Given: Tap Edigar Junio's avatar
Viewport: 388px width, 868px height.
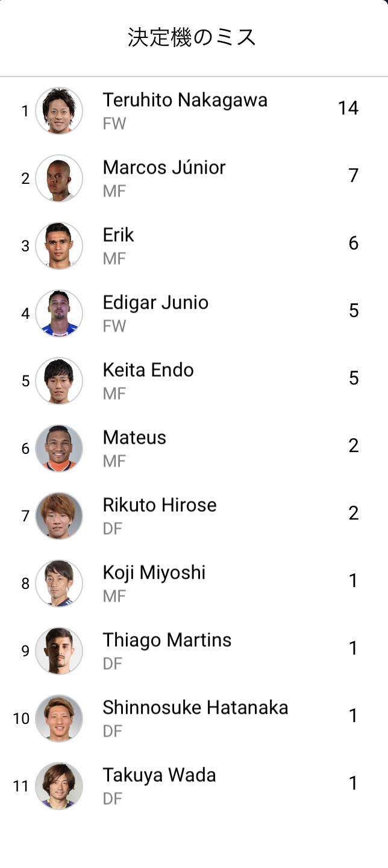Looking at the screenshot, I should pos(59,313).
